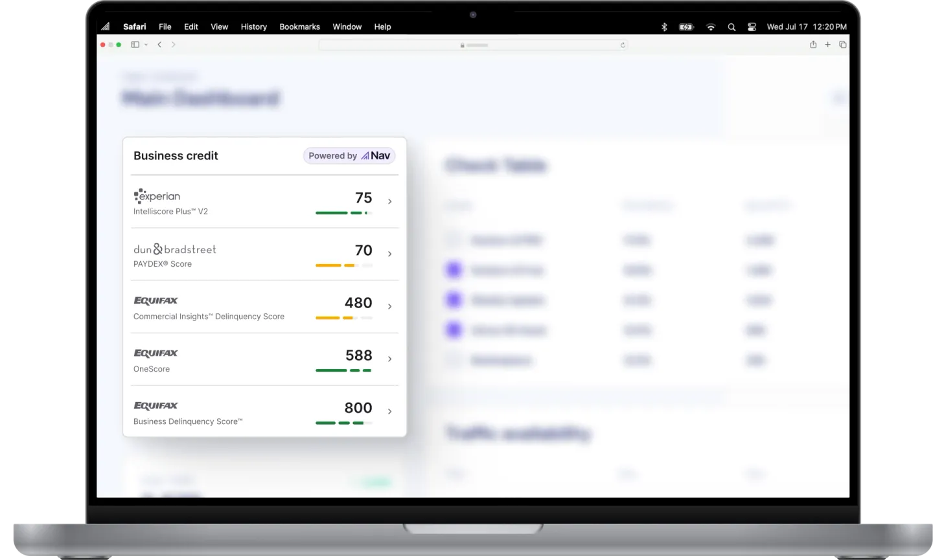This screenshot has height=560, width=933.
Task: Open the Bookmarks menu
Action: pos(299,27)
